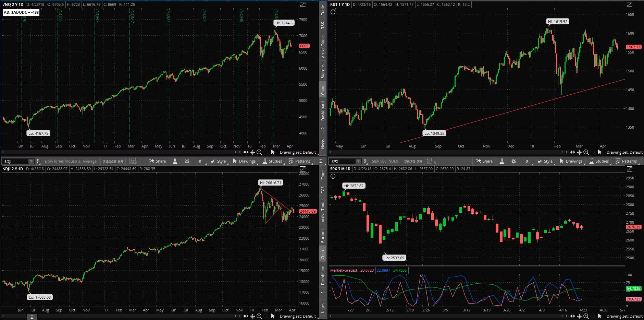Click the Share button in SPX chart toolbar
This screenshot has width=644, height=320.
click(484, 161)
